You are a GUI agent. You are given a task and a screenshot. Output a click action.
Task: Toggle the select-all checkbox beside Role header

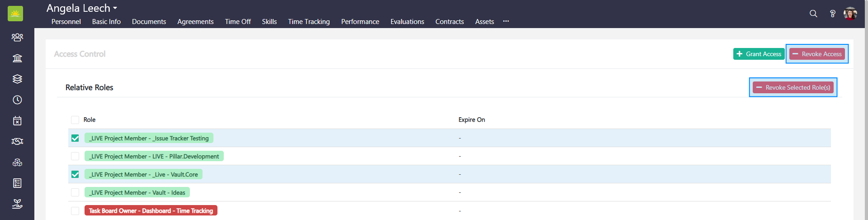(x=75, y=120)
